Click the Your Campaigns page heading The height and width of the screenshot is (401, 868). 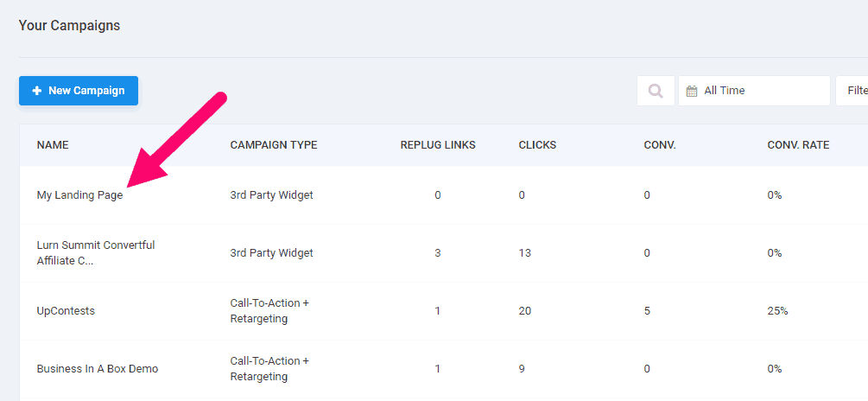[x=69, y=25]
